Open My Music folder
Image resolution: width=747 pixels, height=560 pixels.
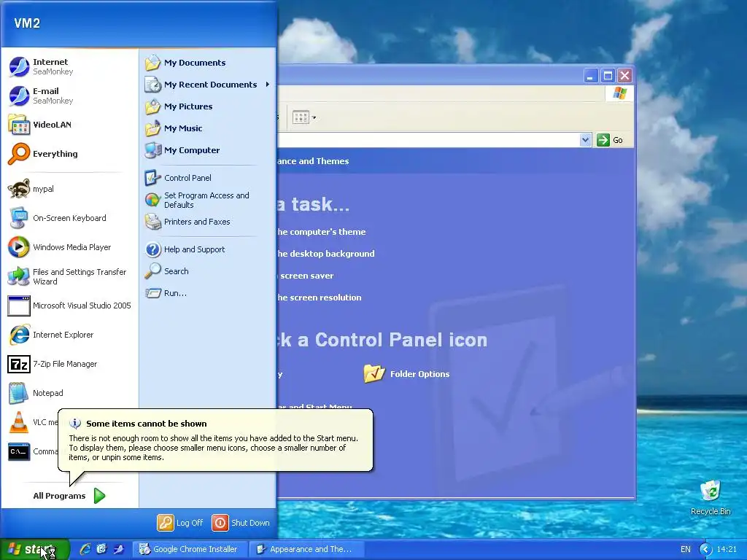tap(207, 128)
